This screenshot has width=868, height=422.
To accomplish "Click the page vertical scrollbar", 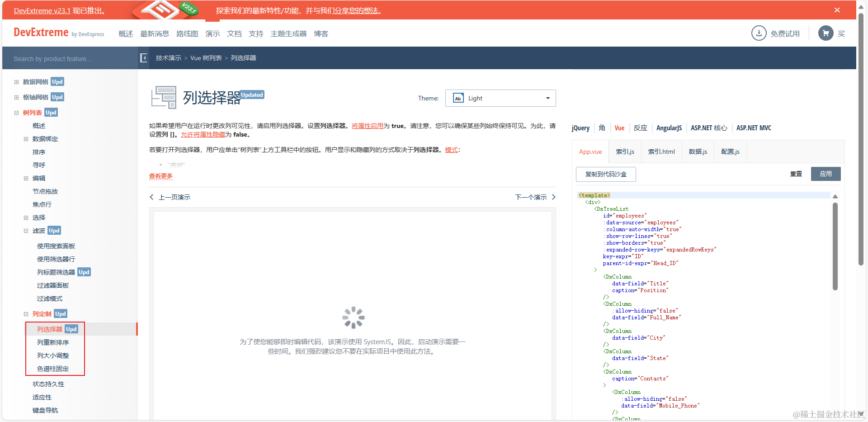I will (861, 140).
